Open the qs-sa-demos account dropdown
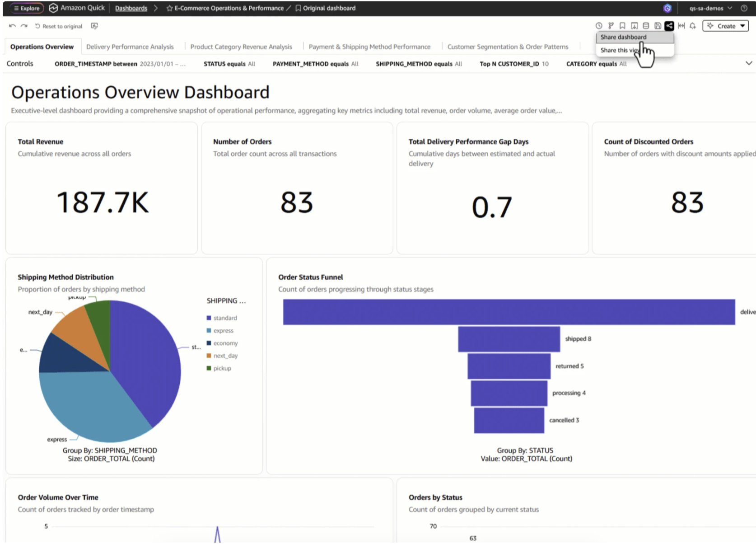 pos(710,8)
